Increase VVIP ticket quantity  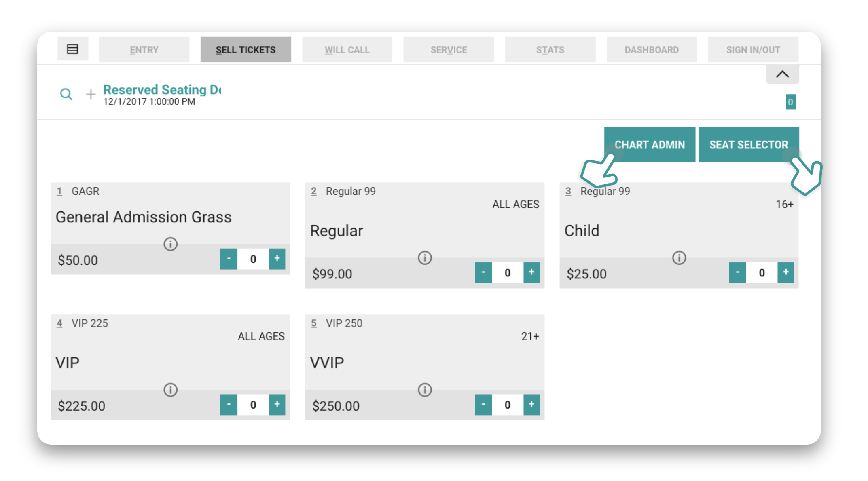pos(531,405)
